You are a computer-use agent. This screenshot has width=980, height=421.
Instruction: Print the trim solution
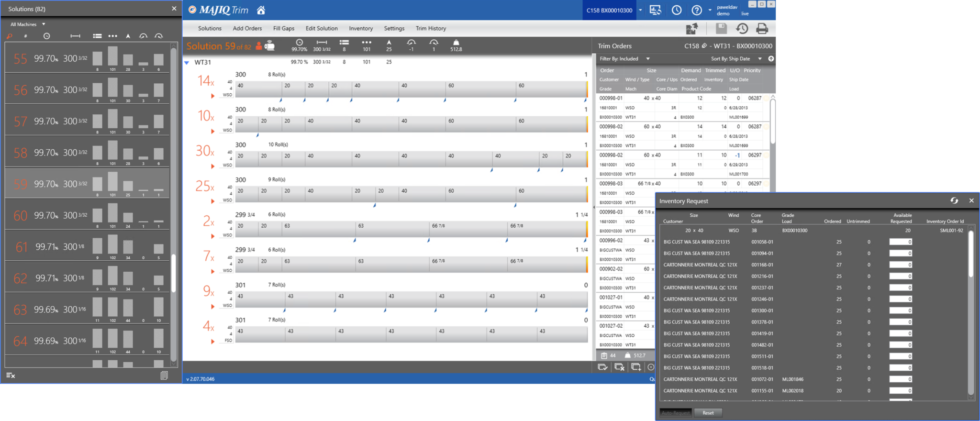762,29
